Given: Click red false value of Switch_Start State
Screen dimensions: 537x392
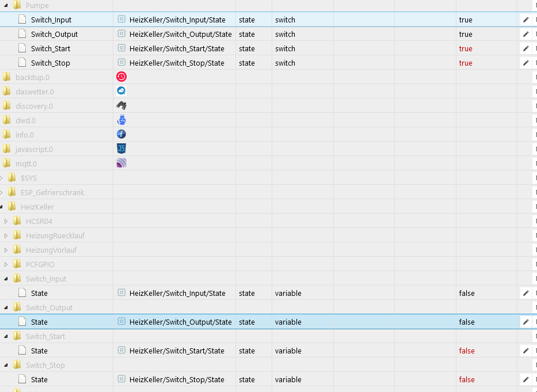Looking at the screenshot, I should pyautogui.click(x=467, y=351).
